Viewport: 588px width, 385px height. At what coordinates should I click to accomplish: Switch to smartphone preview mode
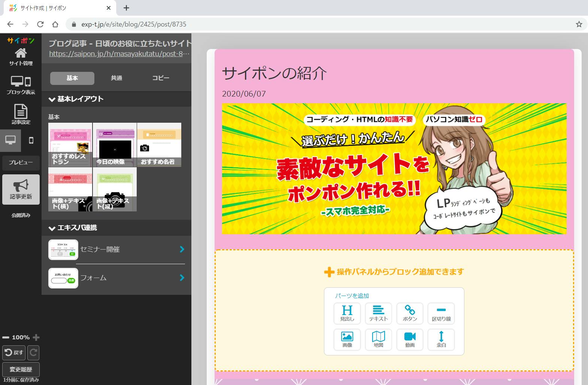point(31,140)
